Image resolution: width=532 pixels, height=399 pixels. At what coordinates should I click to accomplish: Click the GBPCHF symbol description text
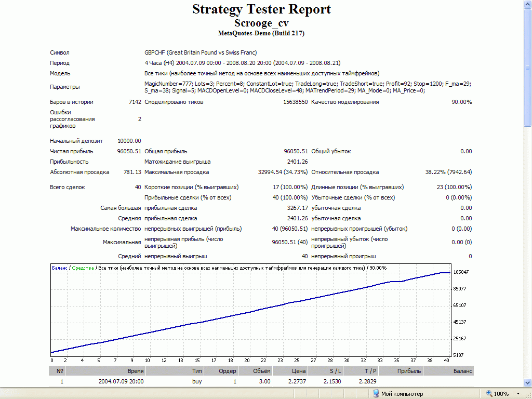pos(201,52)
